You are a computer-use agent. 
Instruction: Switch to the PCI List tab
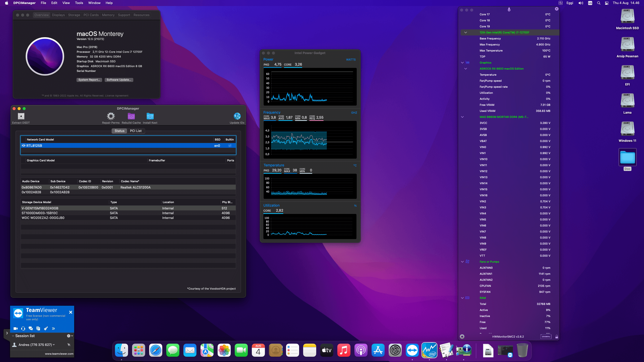pyautogui.click(x=136, y=131)
